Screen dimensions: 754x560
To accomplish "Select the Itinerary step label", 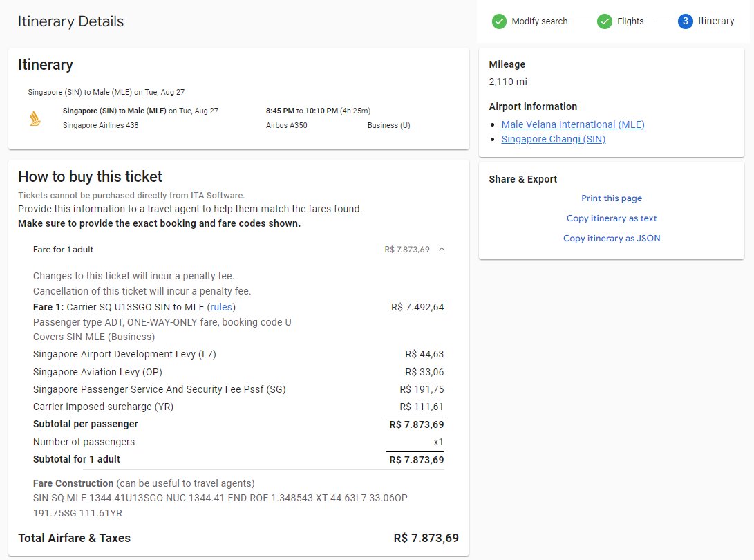I will (x=716, y=21).
